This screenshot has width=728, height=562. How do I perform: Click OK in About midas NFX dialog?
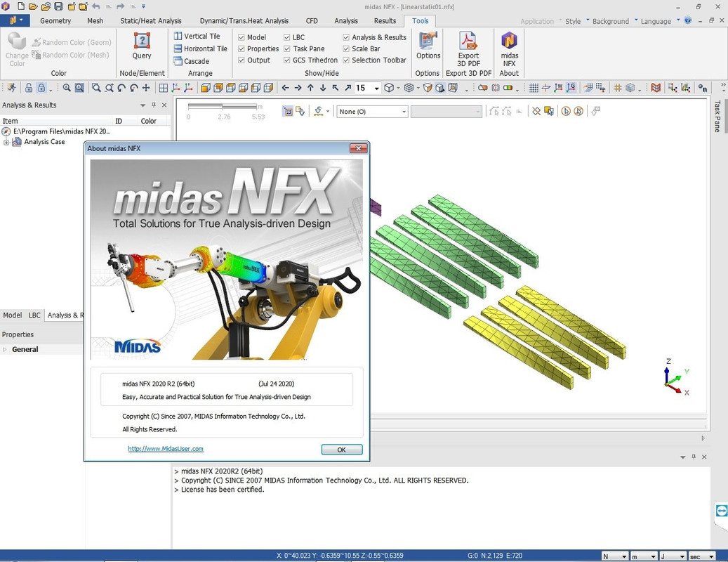(x=342, y=450)
